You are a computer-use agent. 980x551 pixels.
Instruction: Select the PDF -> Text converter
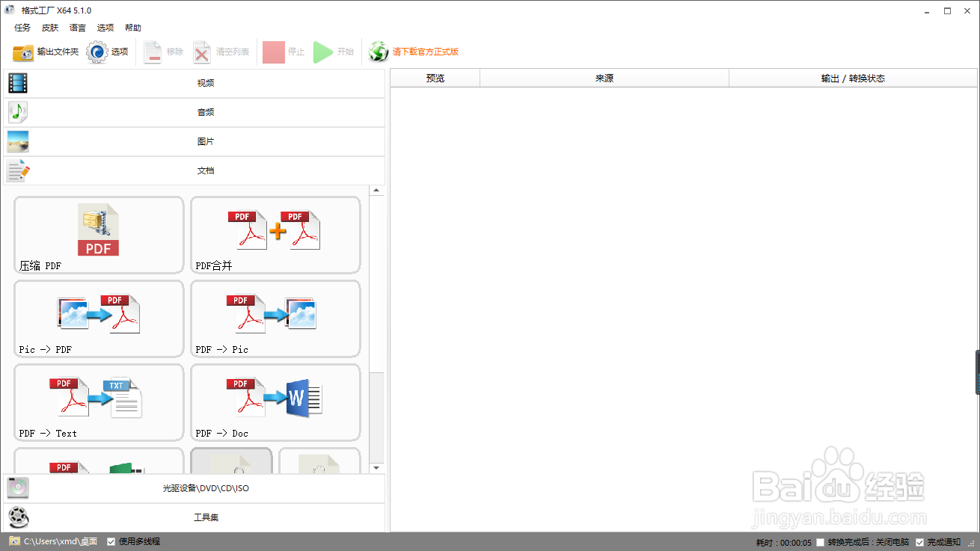[99, 402]
